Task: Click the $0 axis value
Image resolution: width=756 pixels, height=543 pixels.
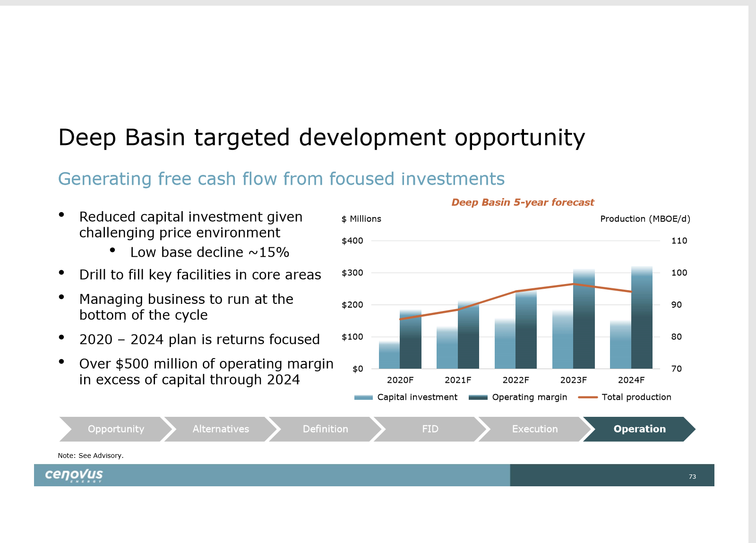Action: pos(358,369)
